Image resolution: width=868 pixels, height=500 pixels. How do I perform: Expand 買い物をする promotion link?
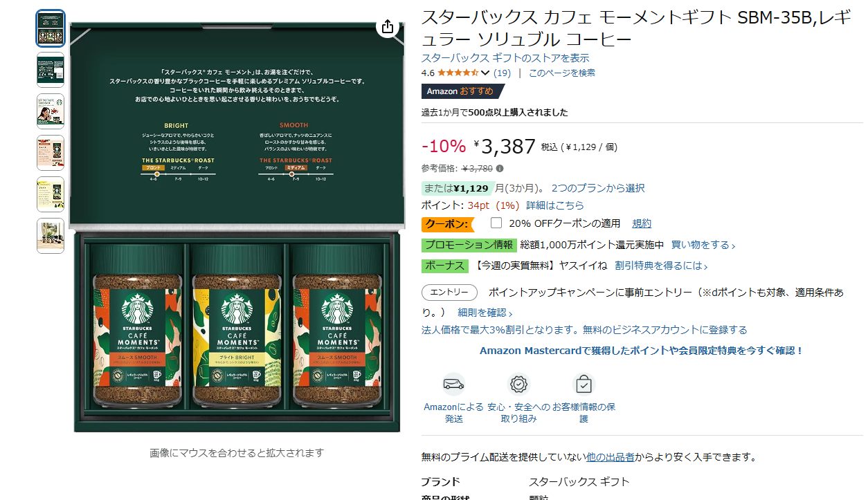pyautogui.click(x=703, y=245)
